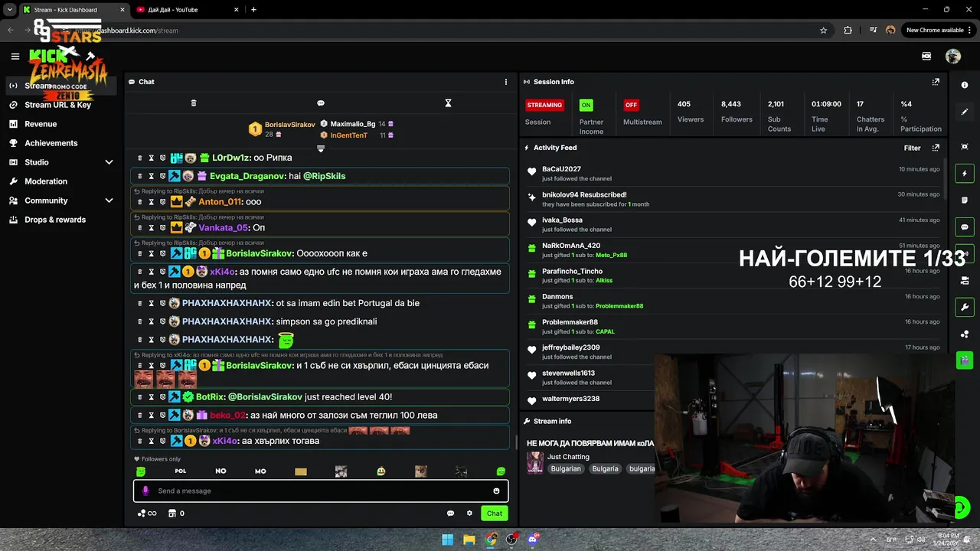Open Drops & rewards sidebar item
Viewport: 980px width, 551px height.
tap(55, 220)
